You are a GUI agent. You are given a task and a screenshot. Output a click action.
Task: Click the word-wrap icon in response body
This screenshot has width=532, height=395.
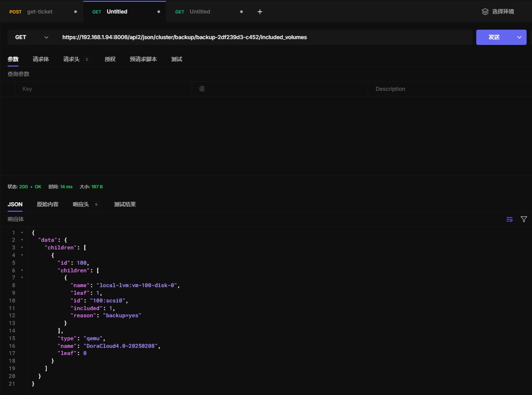(509, 219)
